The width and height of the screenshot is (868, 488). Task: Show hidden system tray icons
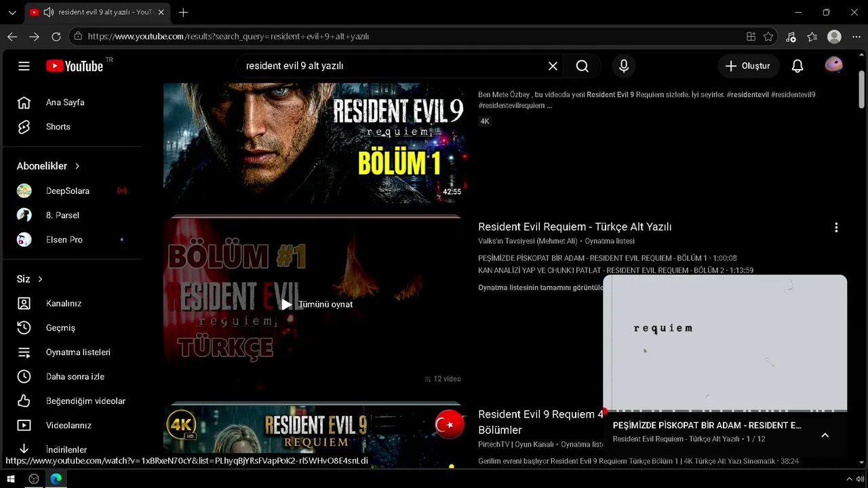tap(848, 479)
